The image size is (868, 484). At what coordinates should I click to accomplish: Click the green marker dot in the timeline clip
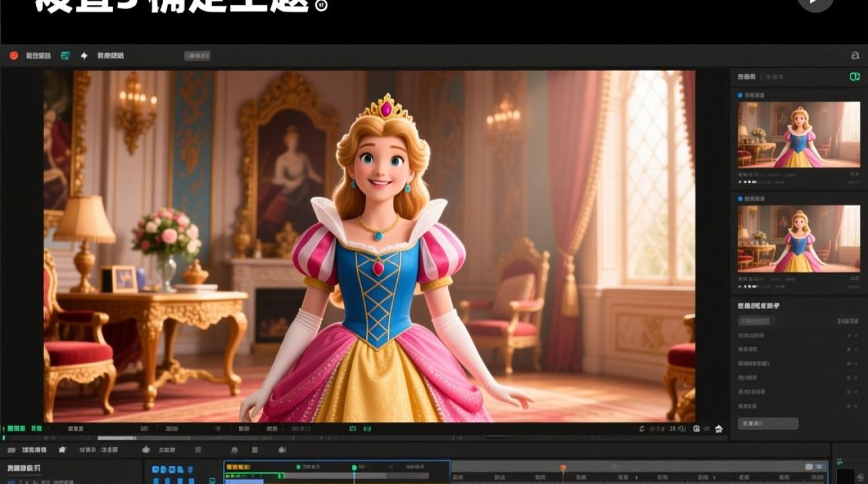pyautogui.click(x=354, y=467)
